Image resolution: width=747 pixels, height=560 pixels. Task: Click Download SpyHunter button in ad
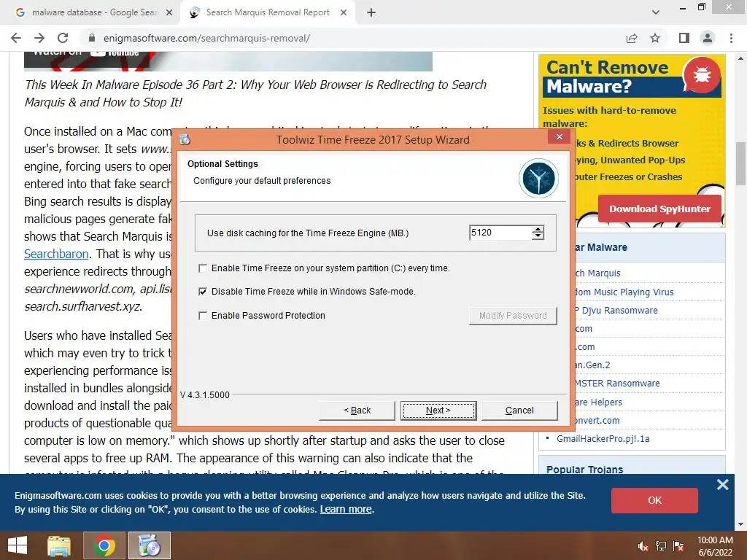[659, 209]
